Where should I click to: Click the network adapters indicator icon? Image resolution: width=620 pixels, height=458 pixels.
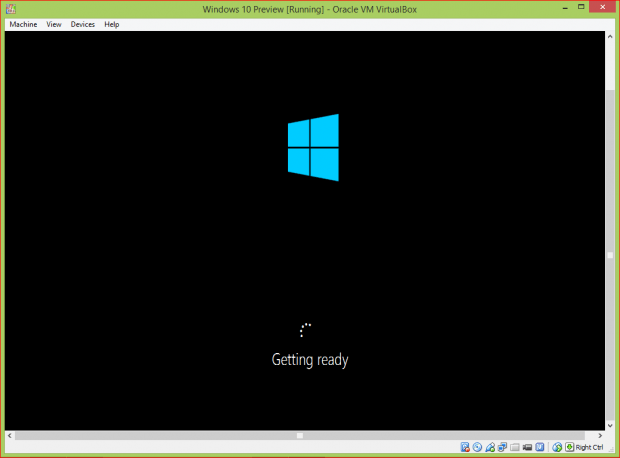click(502, 447)
